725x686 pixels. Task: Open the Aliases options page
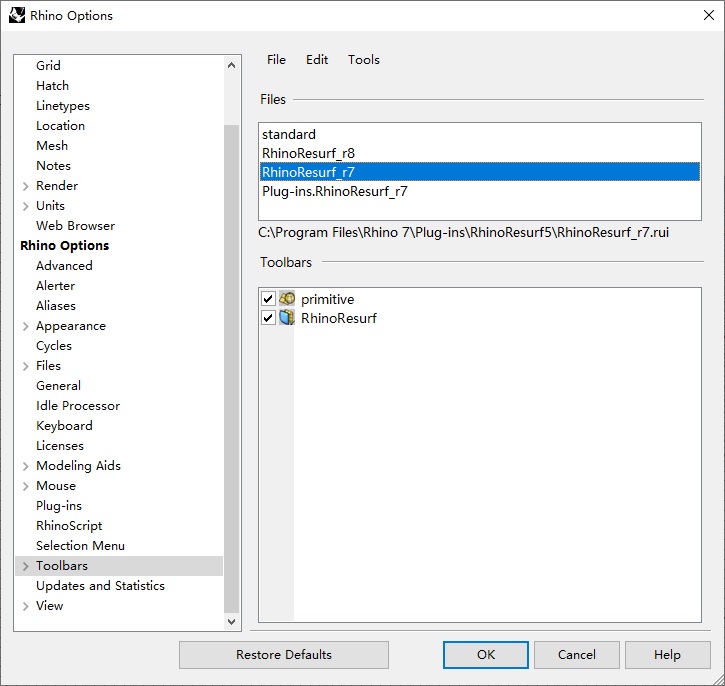coord(56,306)
